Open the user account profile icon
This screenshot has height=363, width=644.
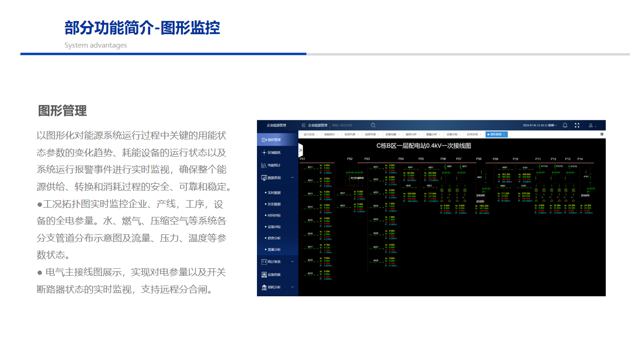point(591,125)
